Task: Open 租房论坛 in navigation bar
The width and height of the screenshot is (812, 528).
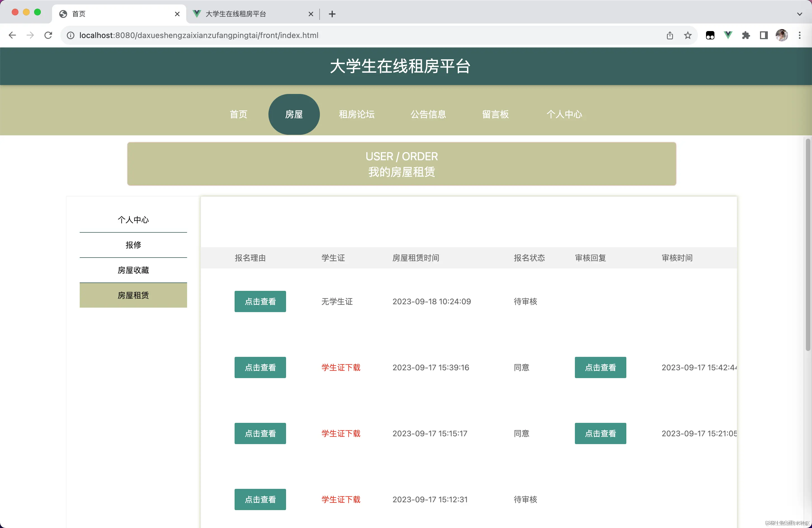Action: (x=357, y=114)
